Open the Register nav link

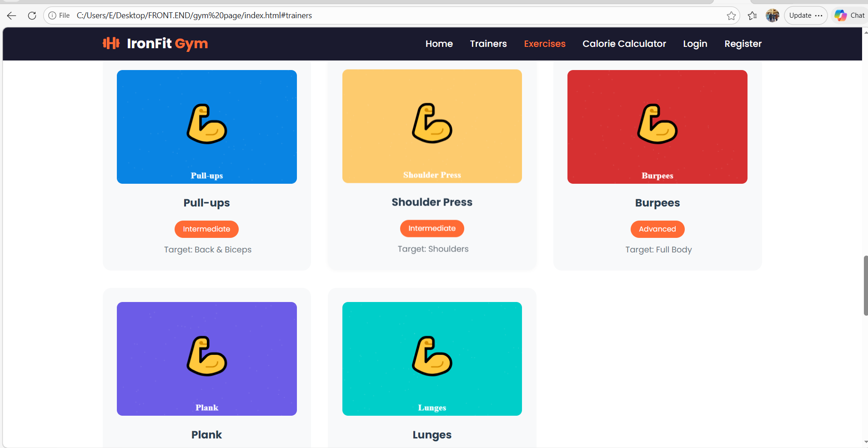pyautogui.click(x=743, y=44)
